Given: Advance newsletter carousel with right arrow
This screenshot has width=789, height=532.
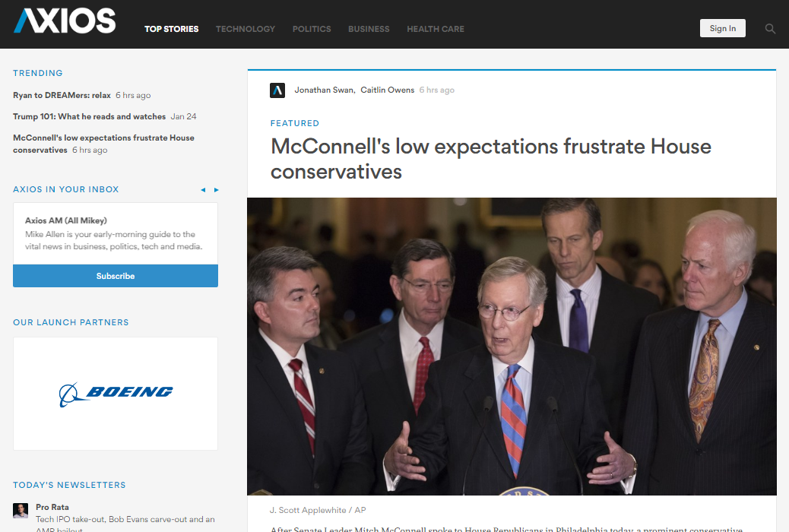Looking at the screenshot, I should (x=217, y=190).
